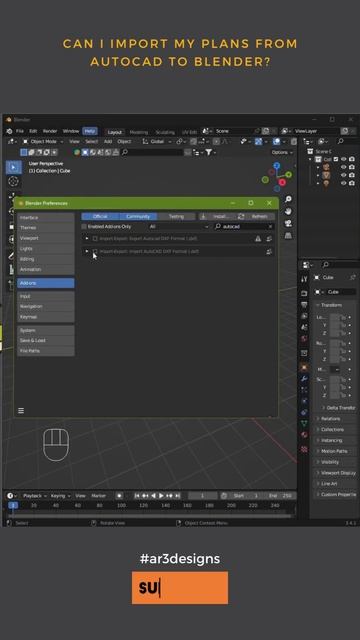Open the Object Data green triangle tab
This screenshot has width=360, height=640.
(x=304, y=424)
